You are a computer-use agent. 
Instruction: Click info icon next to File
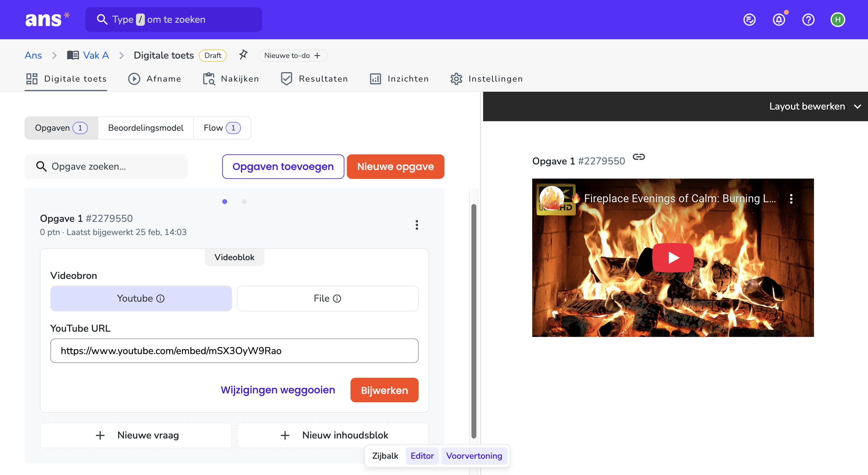[x=337, y=299]
